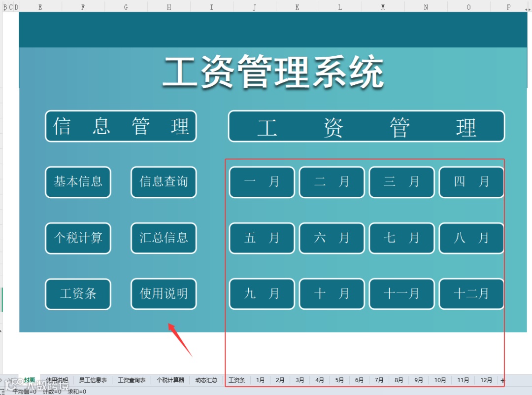Viewport: 532px width, 395px height.
Task: Switch to the 5月 sheet tab
Action: pyautogui.click(x=339, y=380)
